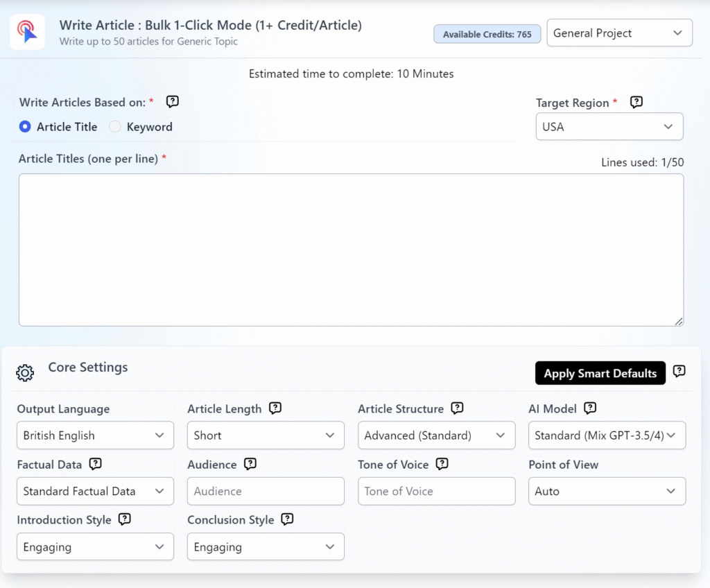Screen dimensions: 710x588
Task: Open the Audience help icon
Action: point(250,464)
